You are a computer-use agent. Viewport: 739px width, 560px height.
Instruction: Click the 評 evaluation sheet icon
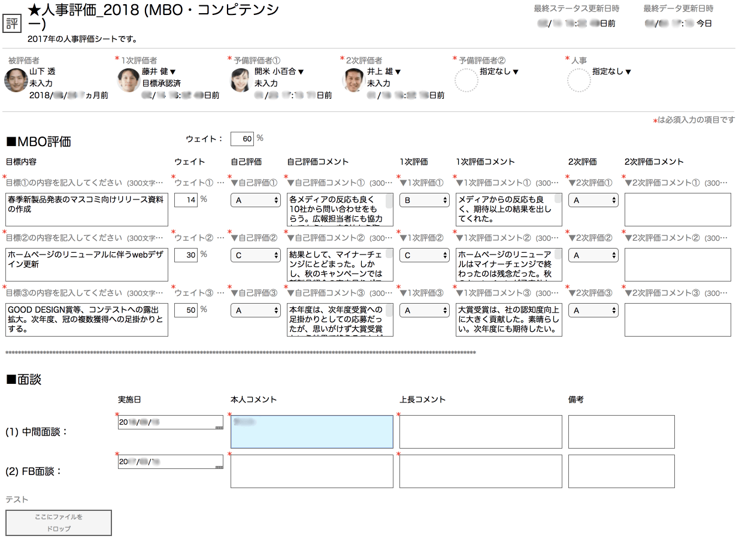[12, 23]
